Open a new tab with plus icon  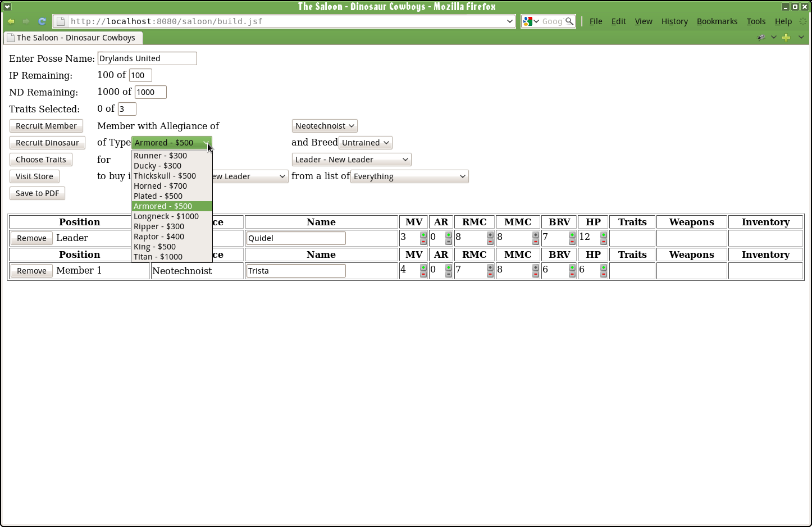click(x=786, y=37)
